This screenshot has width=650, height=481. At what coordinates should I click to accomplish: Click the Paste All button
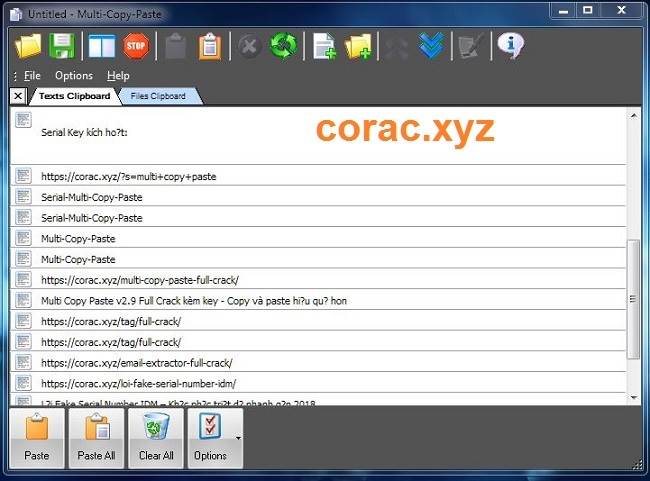[x=96, y=438]
